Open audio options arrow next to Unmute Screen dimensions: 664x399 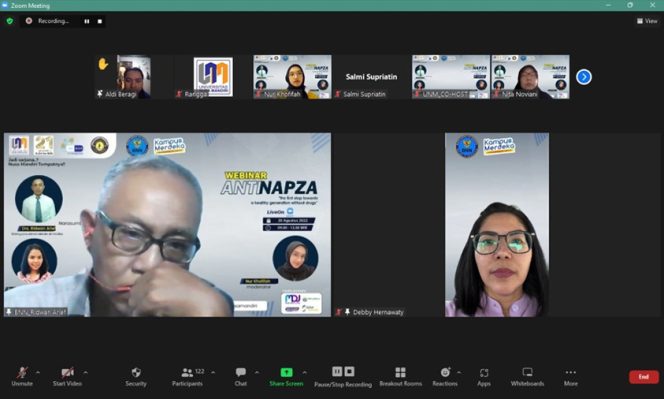click(x=38, y=373)
